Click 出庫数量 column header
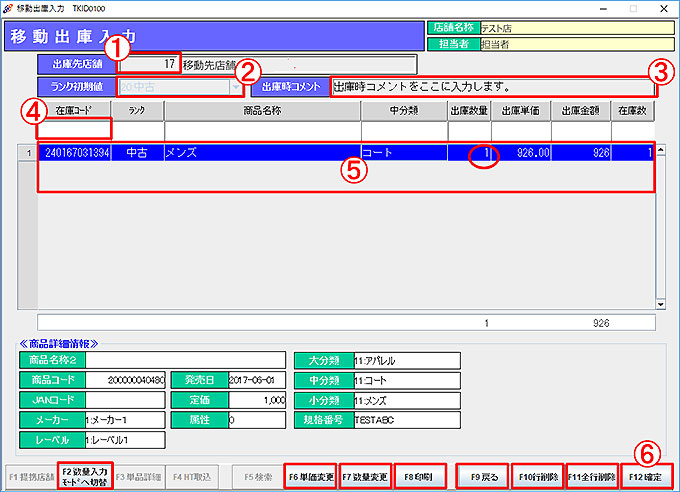Viewport: 680px width, 492px height. 469,111
